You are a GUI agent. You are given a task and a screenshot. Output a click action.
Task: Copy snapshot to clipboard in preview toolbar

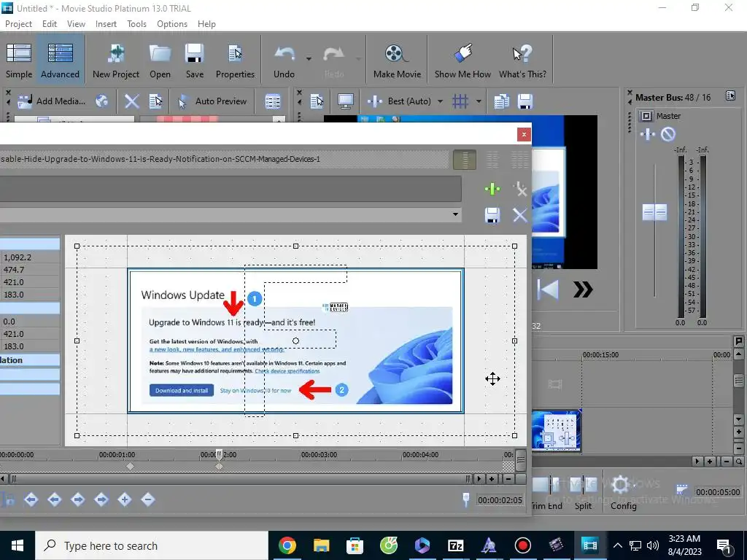point(501,101)
